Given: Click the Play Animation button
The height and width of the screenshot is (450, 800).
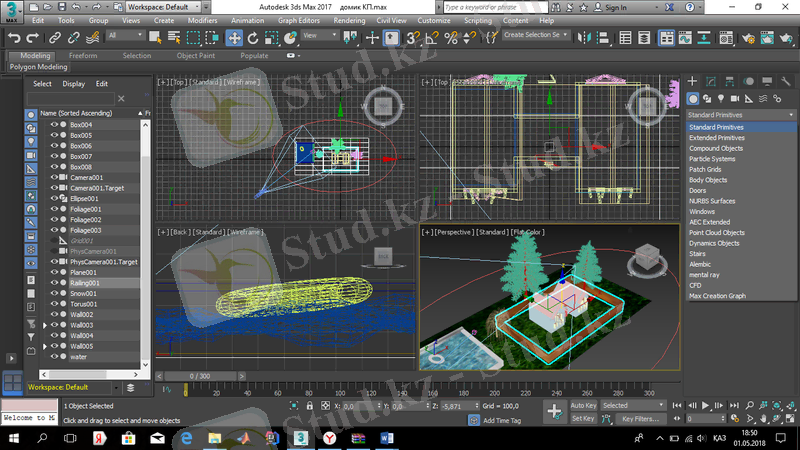Looking at the screenshot, I should pyautogui.click(x=706, y=405).
